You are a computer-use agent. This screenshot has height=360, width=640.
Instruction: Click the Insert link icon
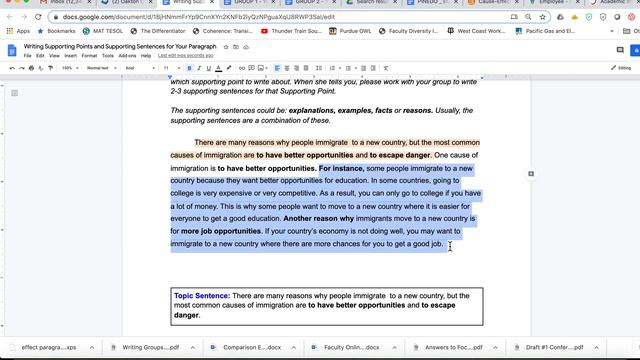pos(242,68)
